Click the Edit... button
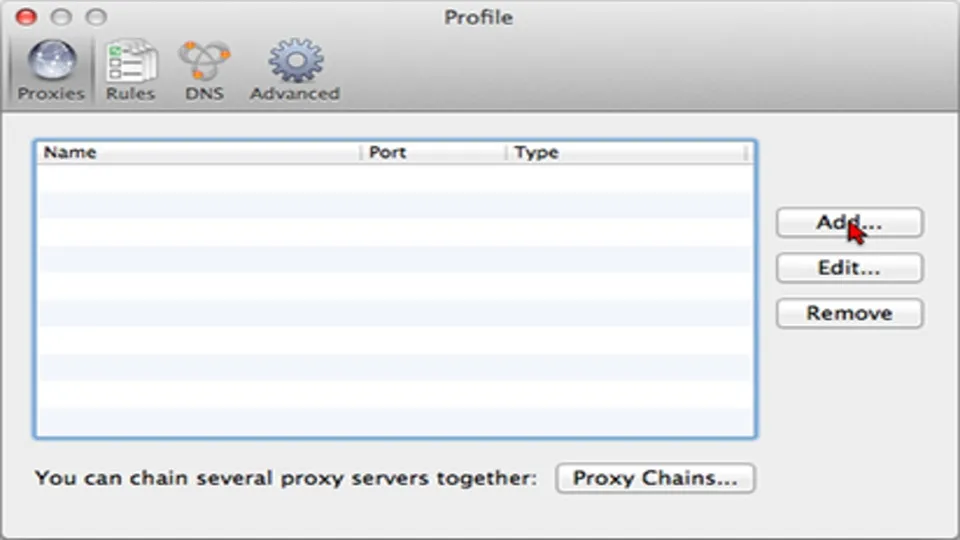The image size is (960, 540). (x=849, y=268)
